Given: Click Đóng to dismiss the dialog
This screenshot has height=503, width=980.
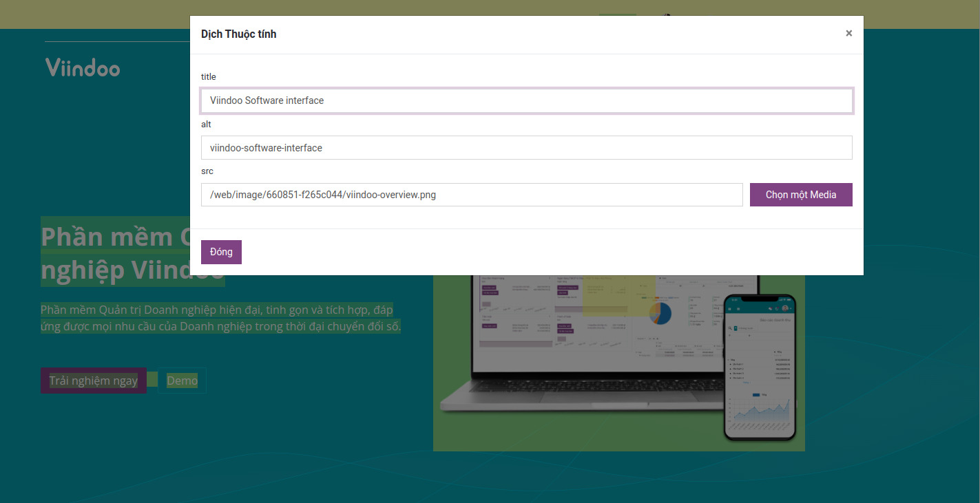Looking at the screenshot, I should tap(220, 252).
